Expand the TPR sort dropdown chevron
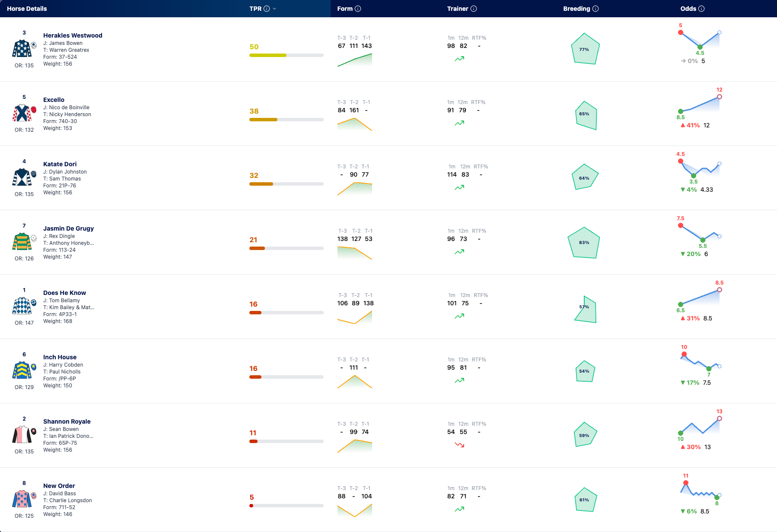 [274, 9]
